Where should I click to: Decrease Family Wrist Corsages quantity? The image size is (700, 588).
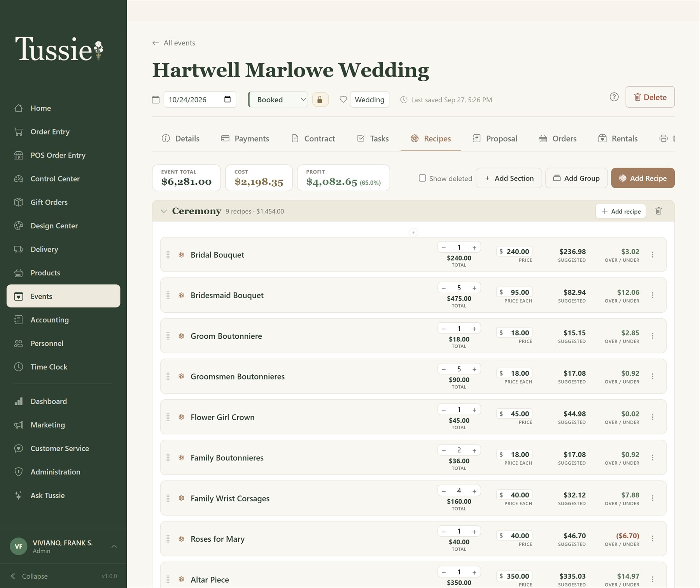click(x=444, y=491)
